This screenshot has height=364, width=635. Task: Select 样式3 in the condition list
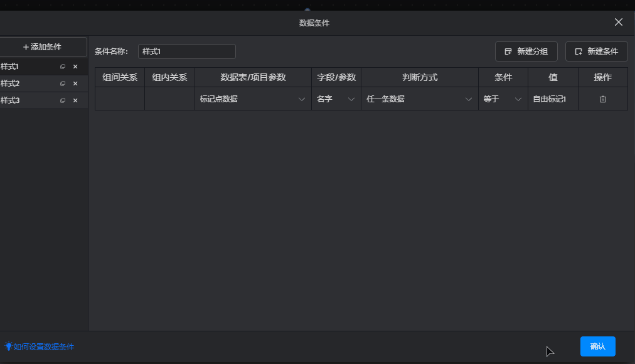[x=44, y=100]
